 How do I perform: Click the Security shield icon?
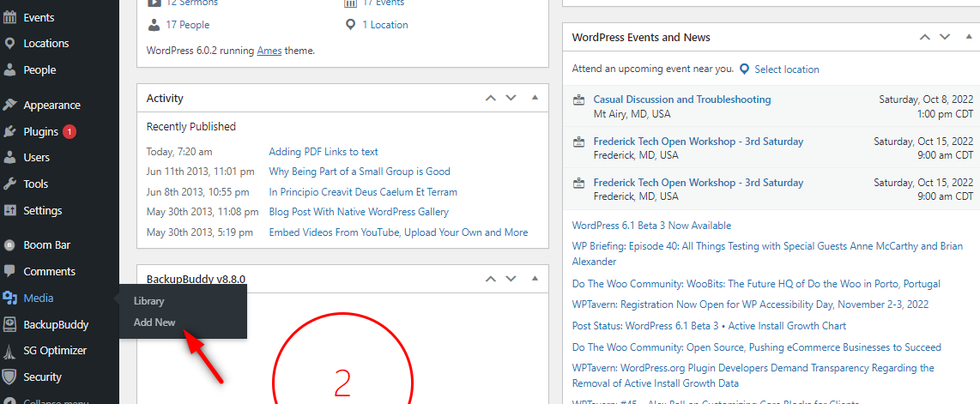click(x=9, y=377)
